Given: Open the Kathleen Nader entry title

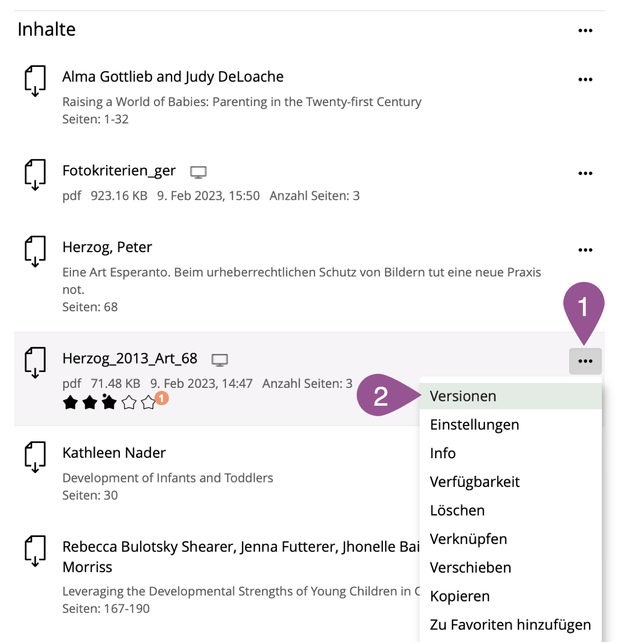Looking at the screenshot, I should pos(114,453).
